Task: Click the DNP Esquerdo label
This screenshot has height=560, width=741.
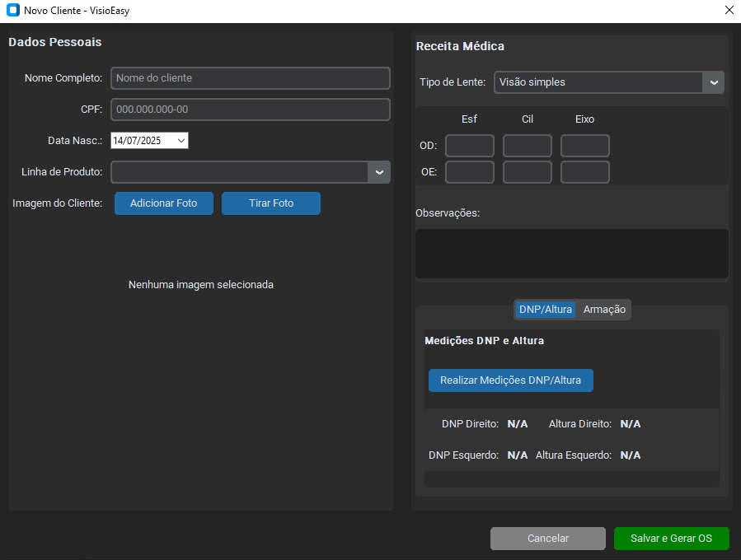Action: [x=463, y=455]
